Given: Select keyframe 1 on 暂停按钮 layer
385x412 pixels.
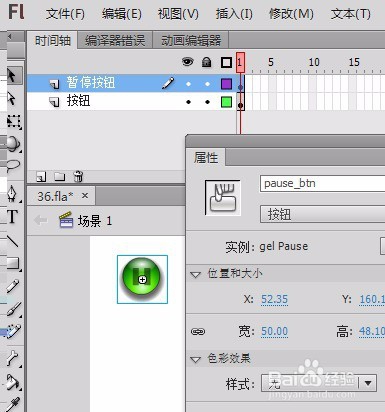Looking at the screenshot, I should click(x=240, y=84).
